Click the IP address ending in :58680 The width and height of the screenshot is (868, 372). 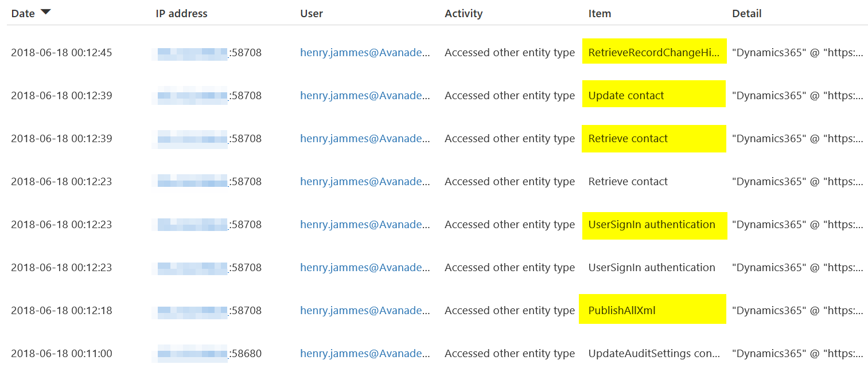(x=208, y=354)
